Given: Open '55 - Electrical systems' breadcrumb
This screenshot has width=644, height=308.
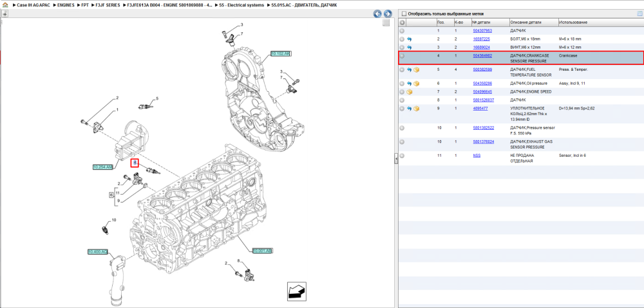Looking at the screenshot, I should coord(241,5).
